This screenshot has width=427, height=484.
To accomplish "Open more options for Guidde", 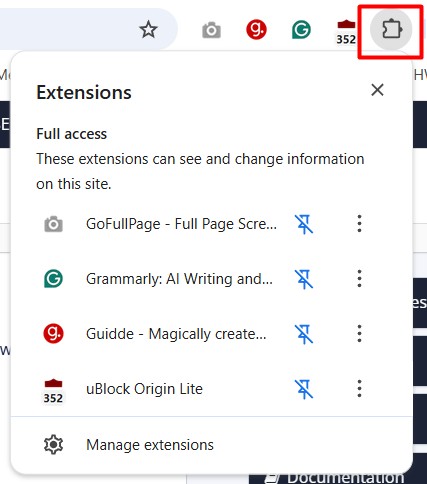I will point(359,334).
